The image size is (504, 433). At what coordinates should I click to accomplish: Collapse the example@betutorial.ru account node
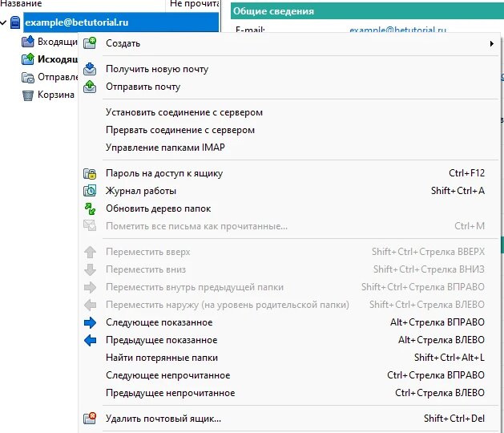point(3,22)
